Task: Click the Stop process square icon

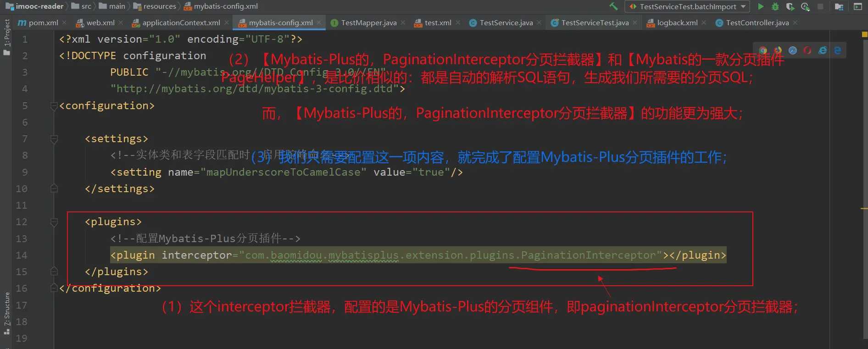Action: pyautogui.click(x=820, y=6)
